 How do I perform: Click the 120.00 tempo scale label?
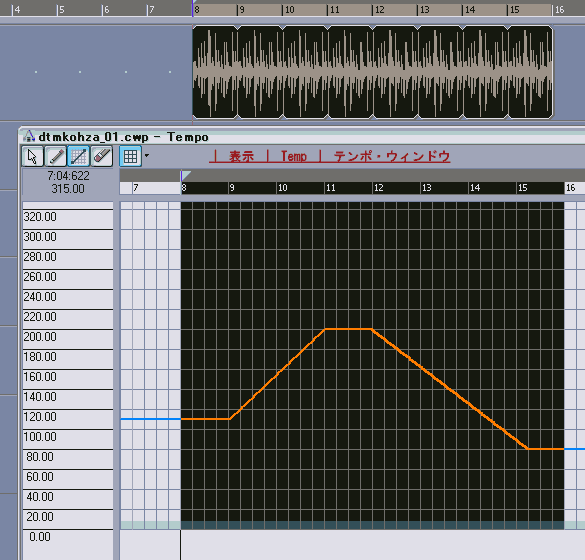40,417
